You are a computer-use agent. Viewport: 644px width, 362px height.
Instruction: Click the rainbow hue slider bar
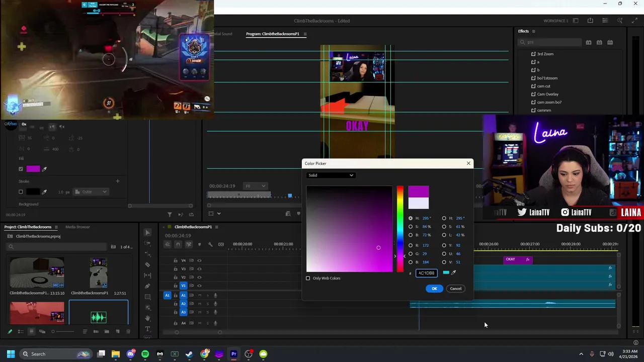point(400,229)
